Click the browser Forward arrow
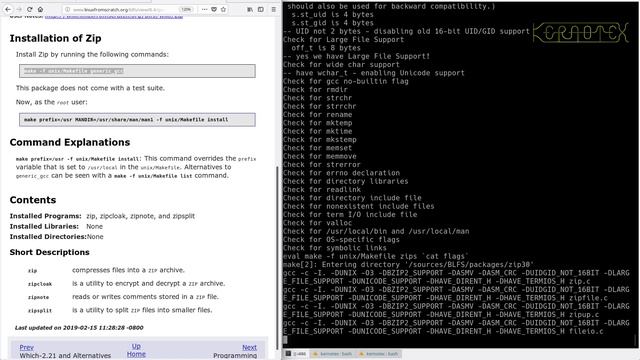640x360 pixels. pyautogui.click(x=19, y=9)
